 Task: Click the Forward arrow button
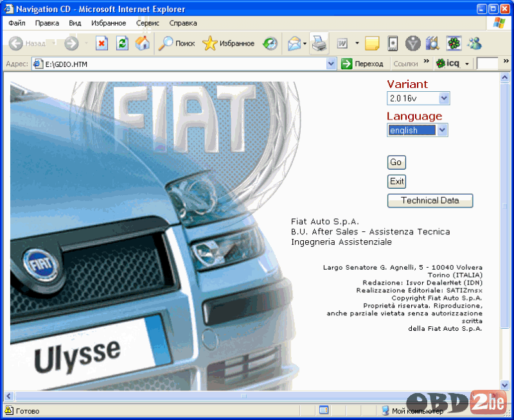coord(71,44)
